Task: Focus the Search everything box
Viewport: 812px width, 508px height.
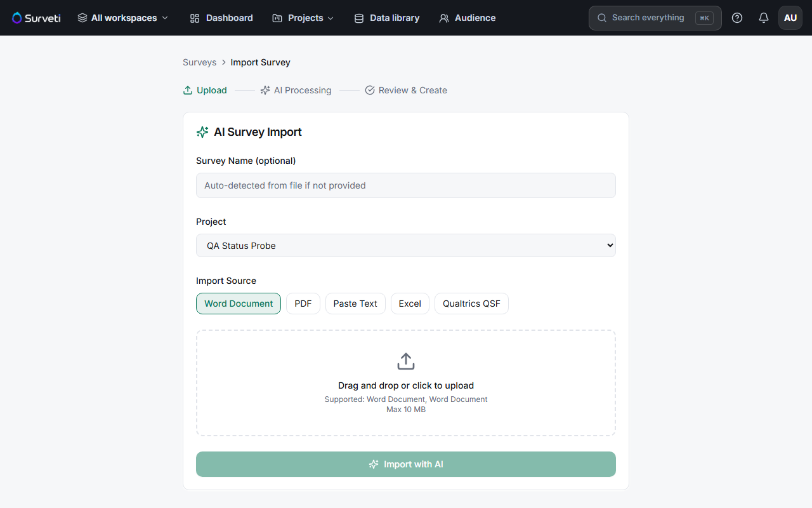Action: click(x=655, y=18)
